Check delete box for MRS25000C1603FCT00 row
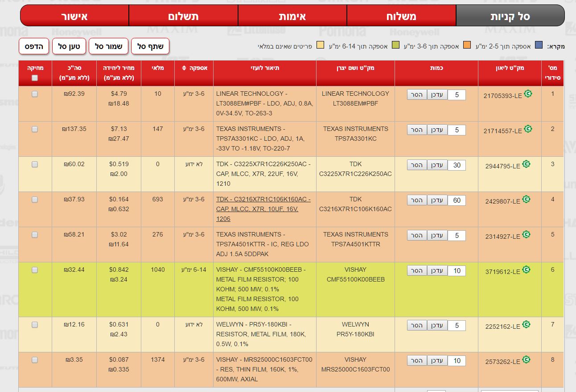The image size is (576, 392). [x=35, y=360]
